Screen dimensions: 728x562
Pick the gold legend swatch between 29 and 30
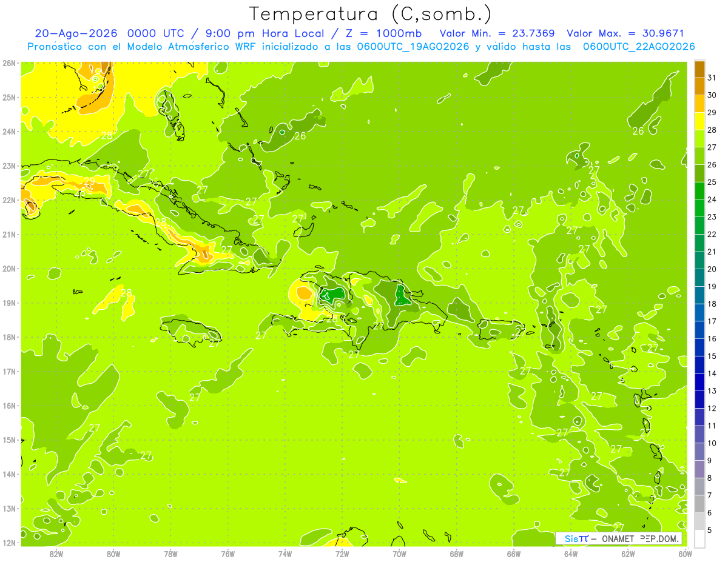(699, 104)
